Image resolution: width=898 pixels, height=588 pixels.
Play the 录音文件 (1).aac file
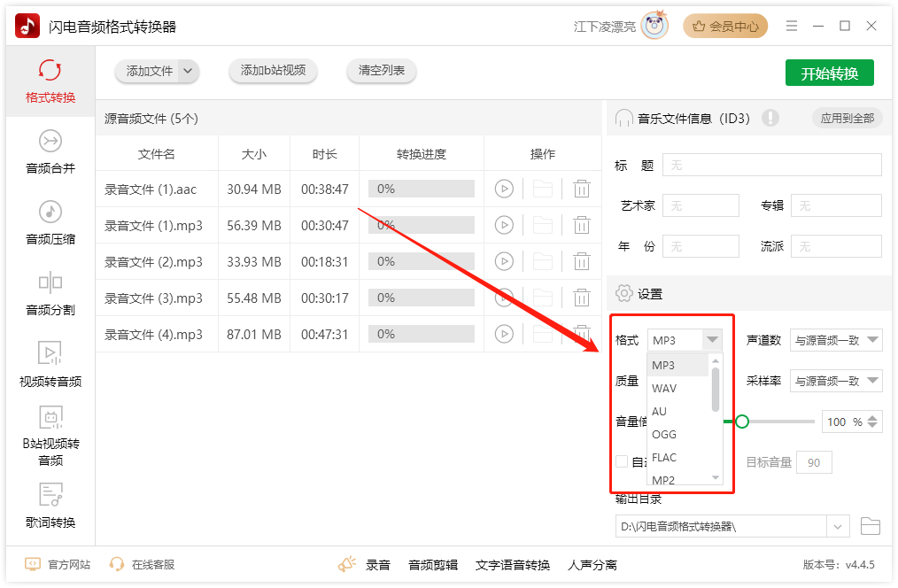(x=504, y=189)
